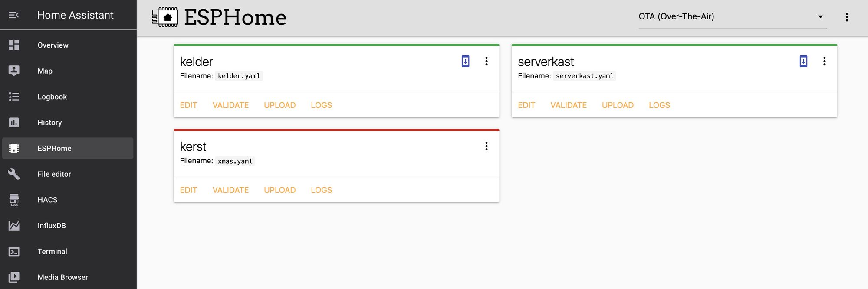This screenshot has height=289, width=868.
Task: Open the kelder card overflow menu
Action: click(x=487, y=61)
